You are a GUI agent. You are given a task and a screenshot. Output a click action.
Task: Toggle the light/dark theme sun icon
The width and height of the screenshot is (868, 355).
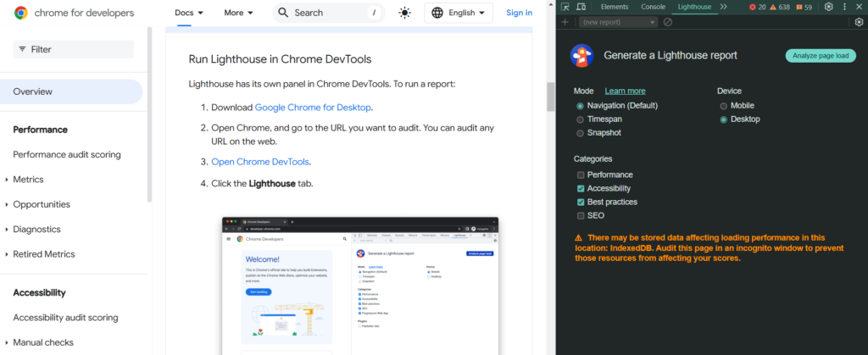(404, 13)
